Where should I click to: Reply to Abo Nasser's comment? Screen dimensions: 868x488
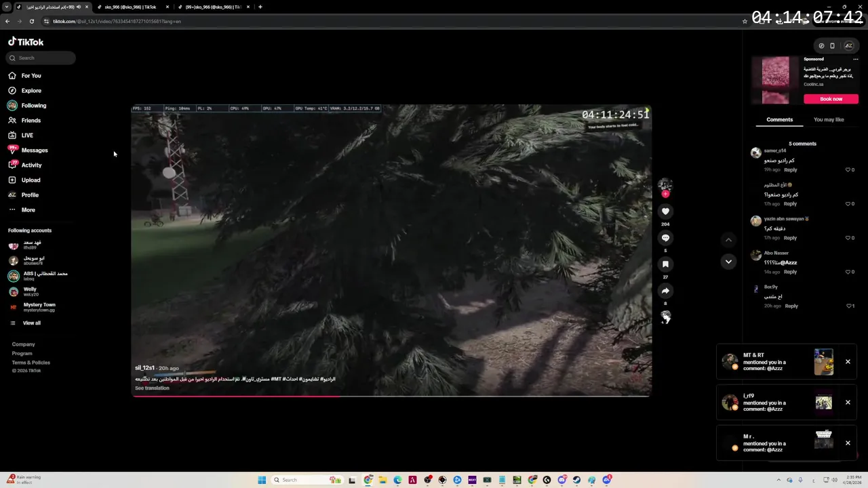[x=791, y=272]
